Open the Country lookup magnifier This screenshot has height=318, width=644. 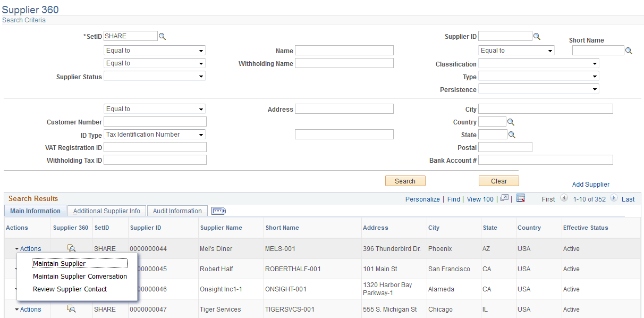point(511,121)
